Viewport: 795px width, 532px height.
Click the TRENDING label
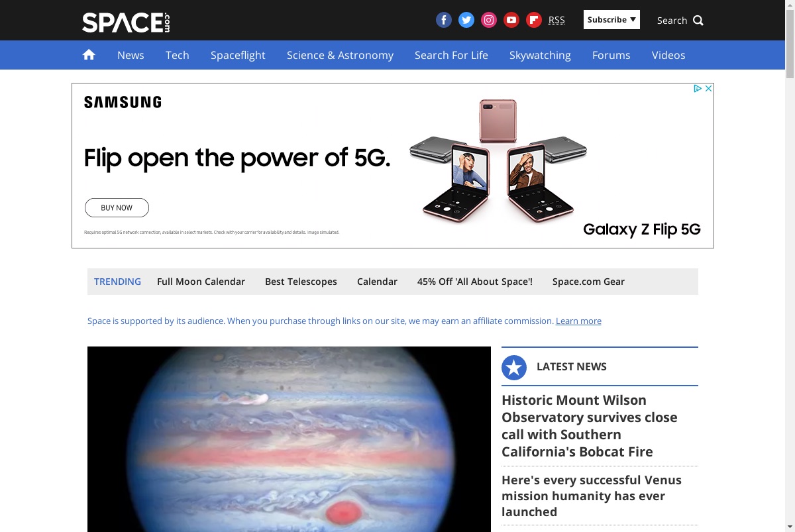point(117,282)
